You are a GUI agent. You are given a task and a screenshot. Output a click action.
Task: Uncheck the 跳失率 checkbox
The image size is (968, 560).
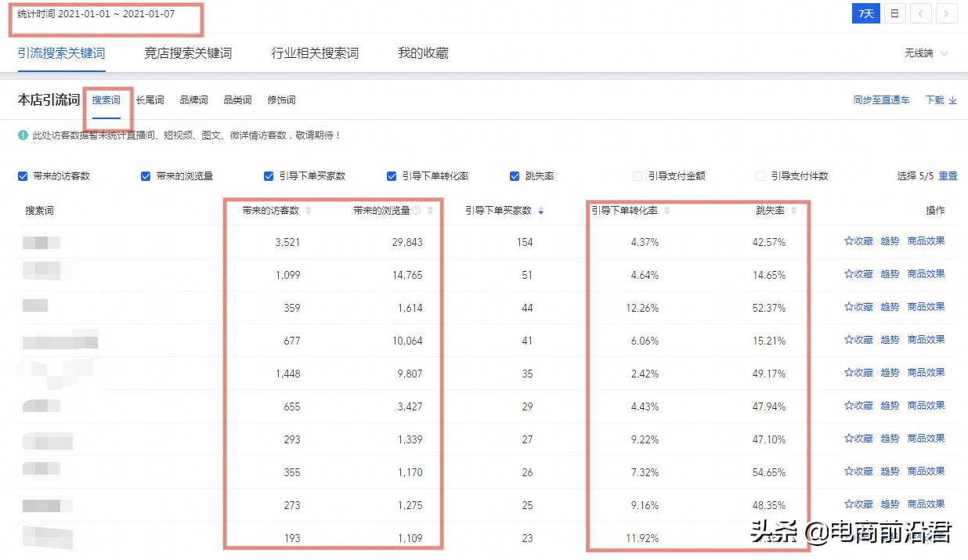(514, 175)
